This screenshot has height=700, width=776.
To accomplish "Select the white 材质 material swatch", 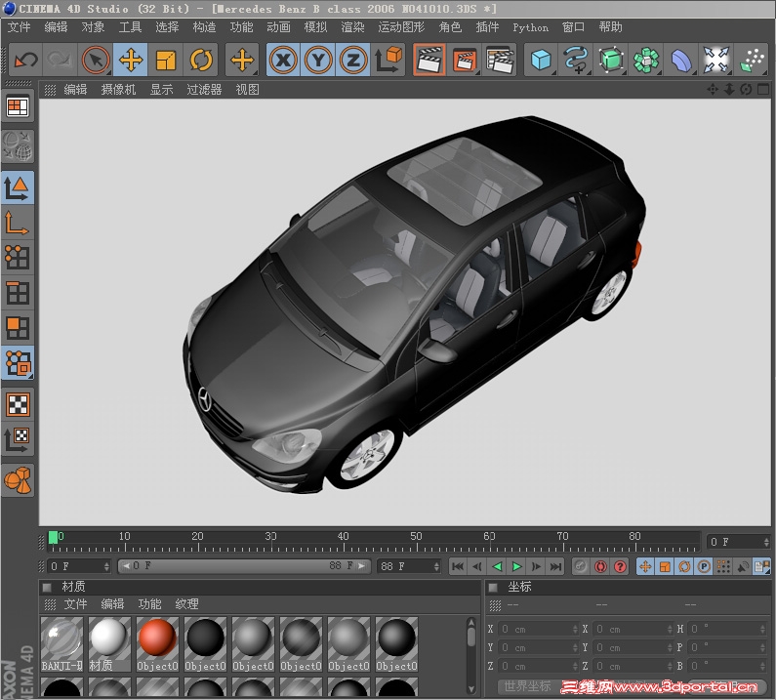I will coord(109,644).
